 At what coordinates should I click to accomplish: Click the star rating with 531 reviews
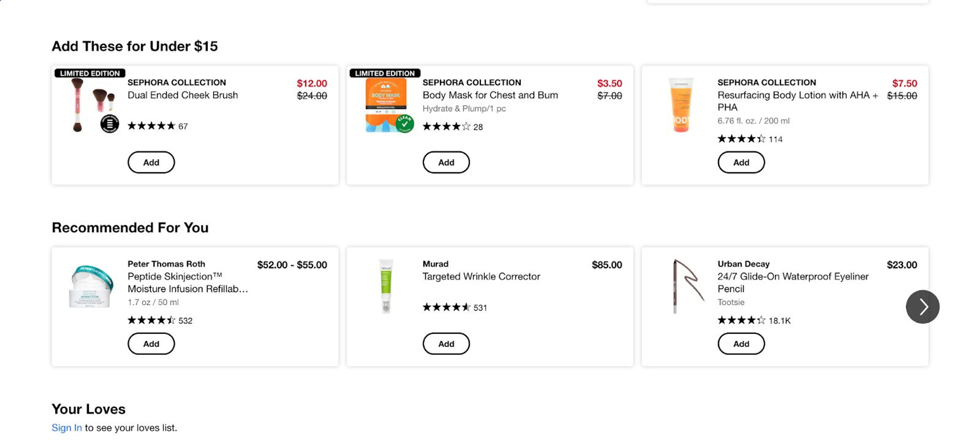tap(447, 307)
